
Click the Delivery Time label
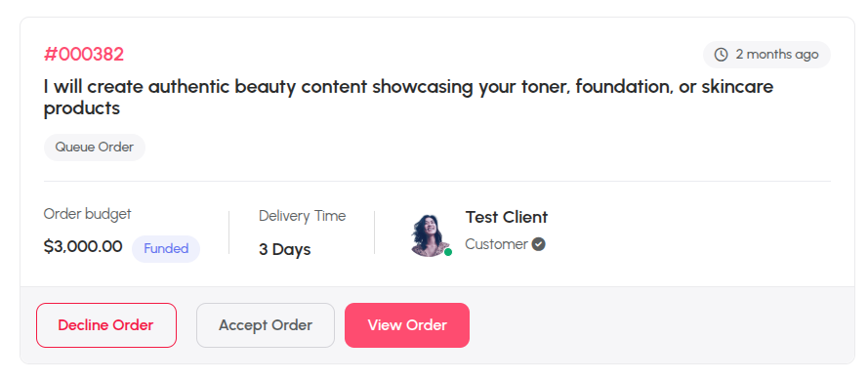tap(303, 216)
